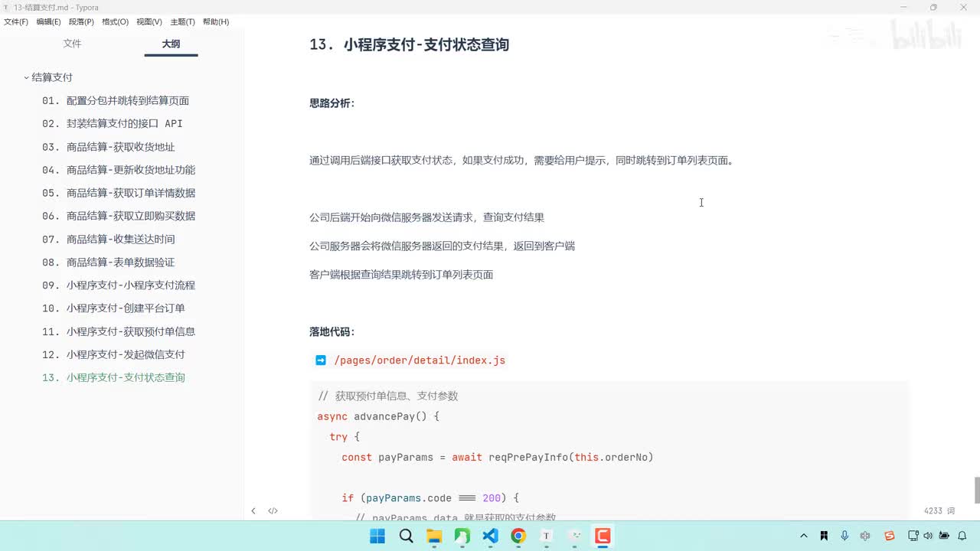Go to 04. 商品结算-更新收货地址功能
The image size is (980, 551).
119,170
